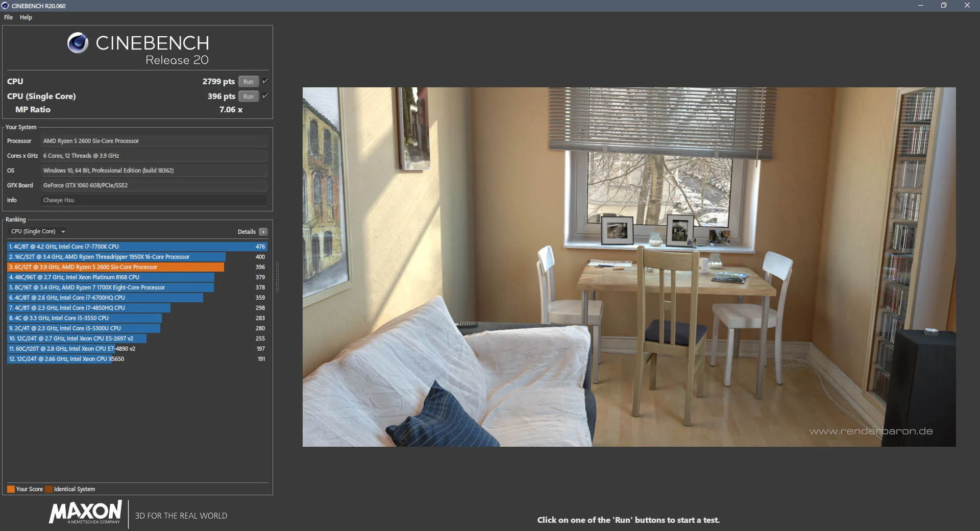Image resolution: width=980 pixels, height=531 pixels.
Task: Click the Processor field showing AMD Ryzen 5 2600
Action: [153, 140]
